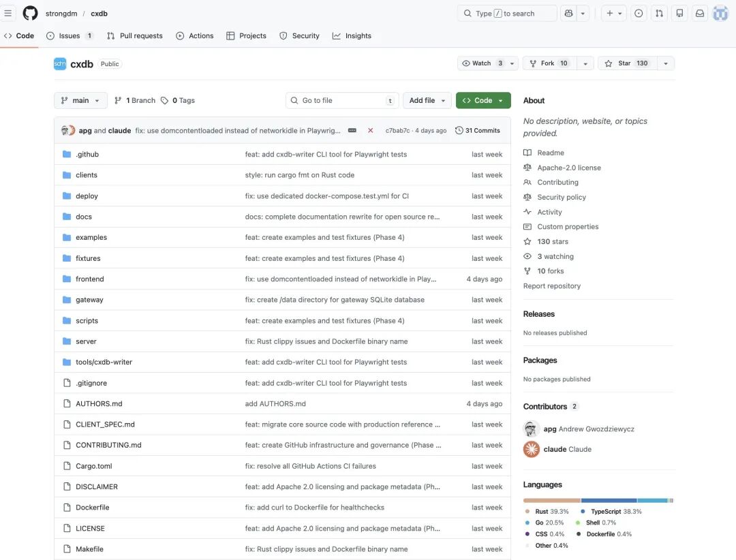Open the hamburger navigation menu
The height and width of the screenshot is (560, 736).
[9, 13]
